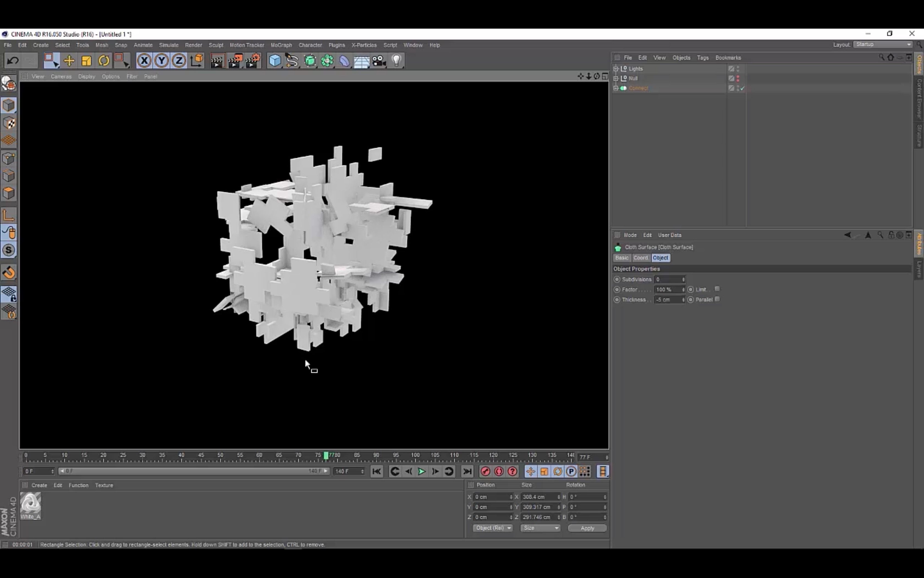The width and height of the screenshot is (924, 578).
Task: Add a Camera object
Action: (379, 61)
